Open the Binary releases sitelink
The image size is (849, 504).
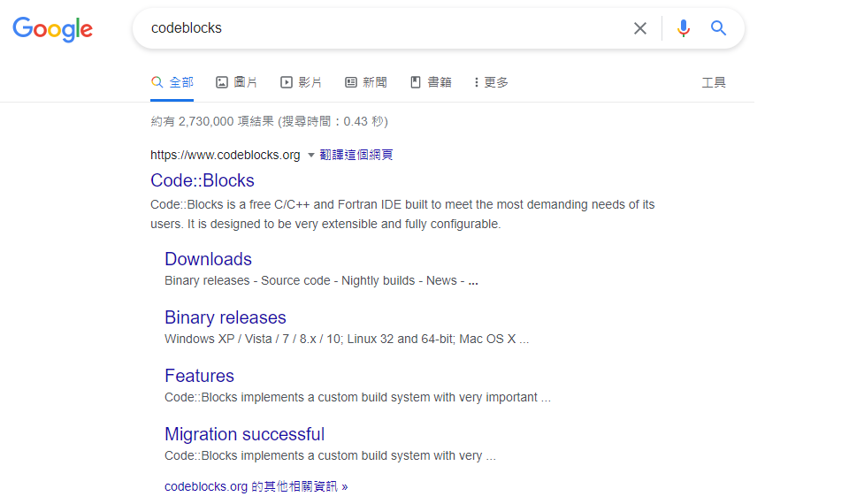pos(226,317)
